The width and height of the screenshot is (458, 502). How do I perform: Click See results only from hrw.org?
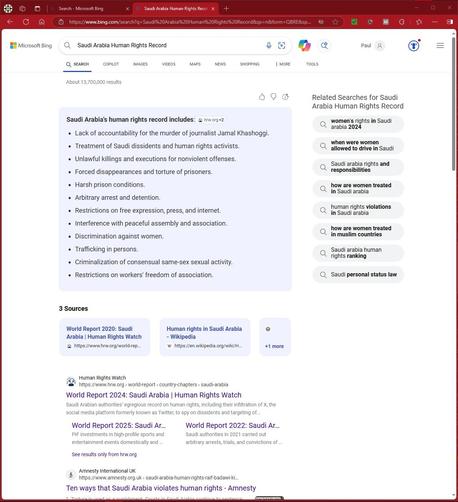[x=104, y=454]
